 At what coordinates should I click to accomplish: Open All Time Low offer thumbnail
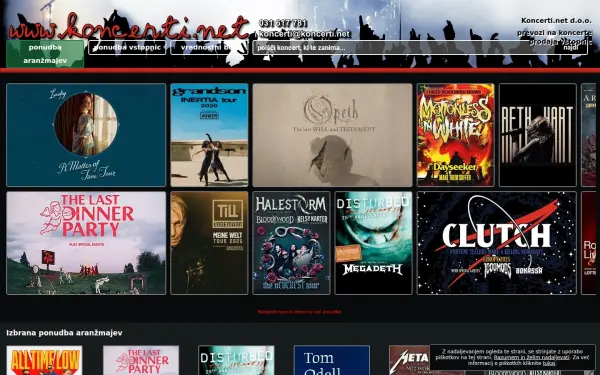pyautogui.click(x=44, y=360)
